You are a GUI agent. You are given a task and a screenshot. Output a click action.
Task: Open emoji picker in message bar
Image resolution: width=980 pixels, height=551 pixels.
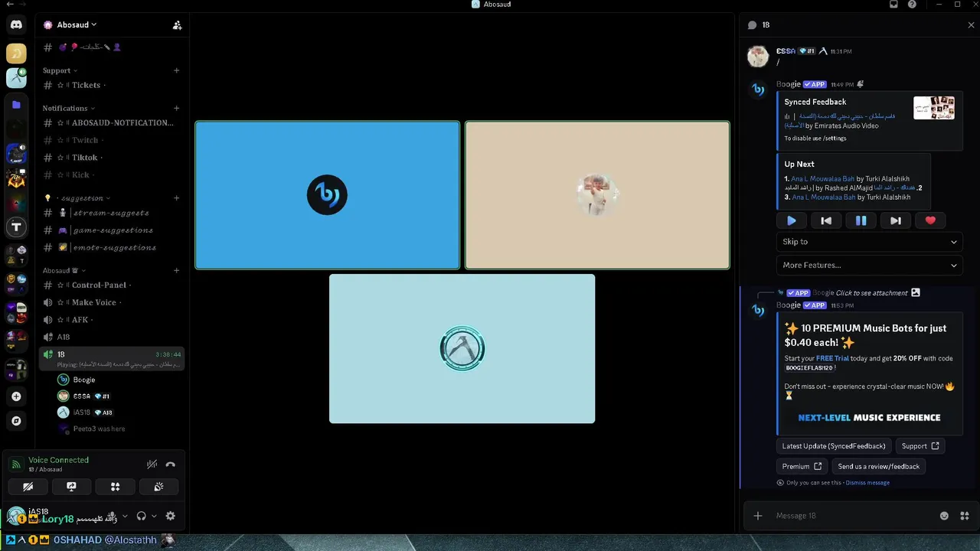[944, 516]
